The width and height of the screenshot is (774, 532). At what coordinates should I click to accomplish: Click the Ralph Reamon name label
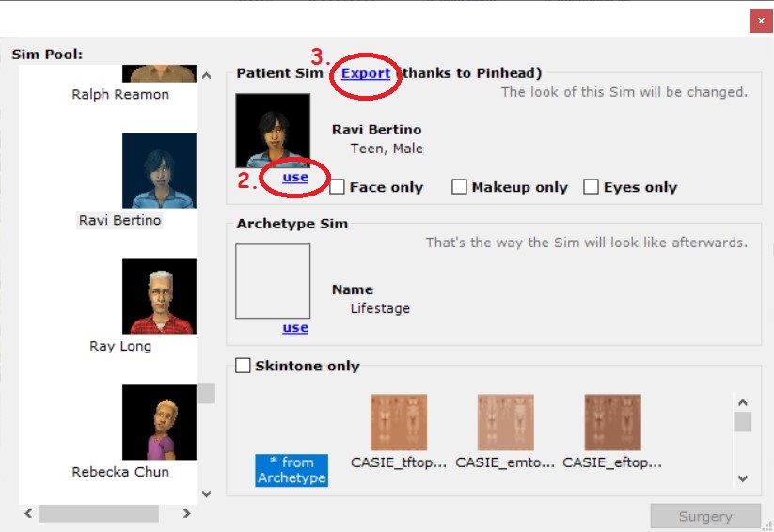[x=120, y=94]
